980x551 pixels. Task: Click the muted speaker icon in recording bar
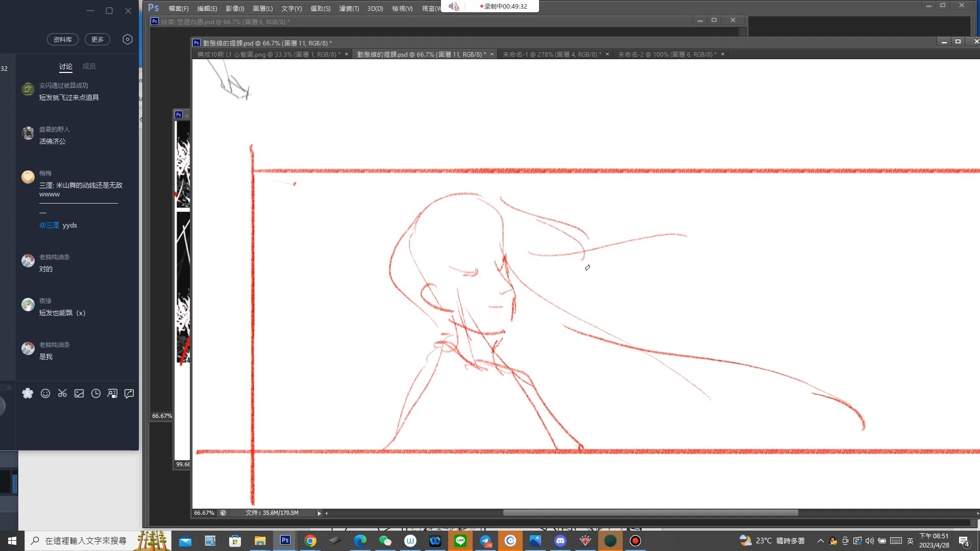click(453, 7)
